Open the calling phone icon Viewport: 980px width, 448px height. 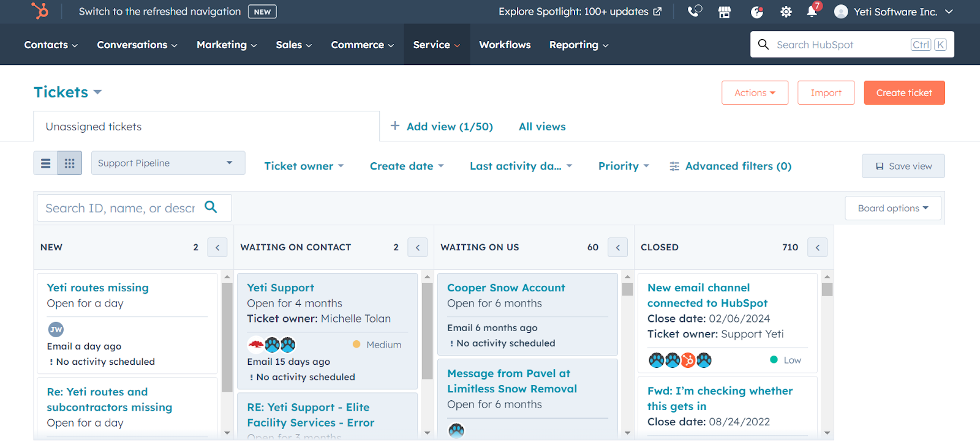click(x=694, y=12)
